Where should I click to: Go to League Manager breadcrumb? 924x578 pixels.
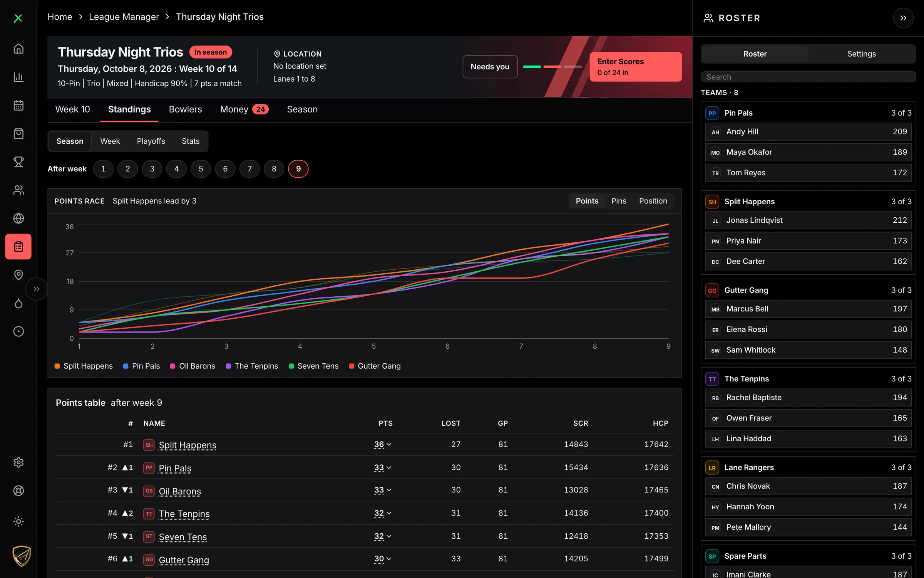124,17
